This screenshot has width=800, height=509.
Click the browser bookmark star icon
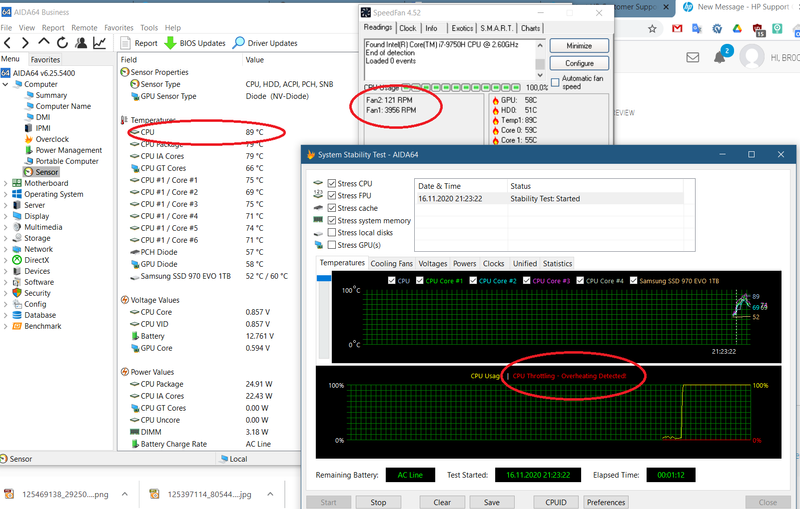(652, 29)
